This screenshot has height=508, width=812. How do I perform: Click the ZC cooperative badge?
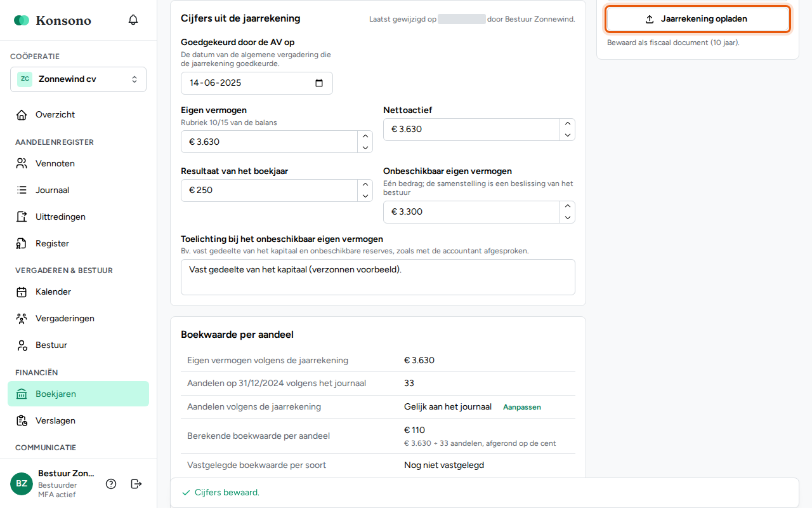pyautogui.click(x=25, y=79)
